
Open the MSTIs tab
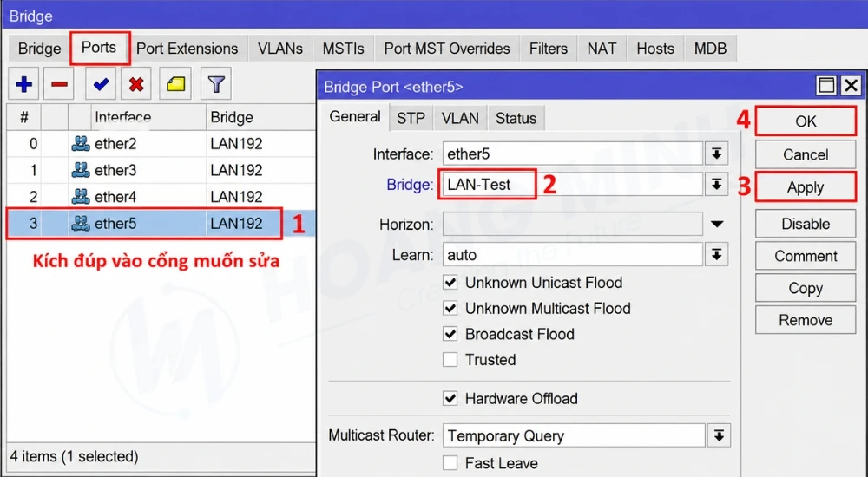pos(343,49)
